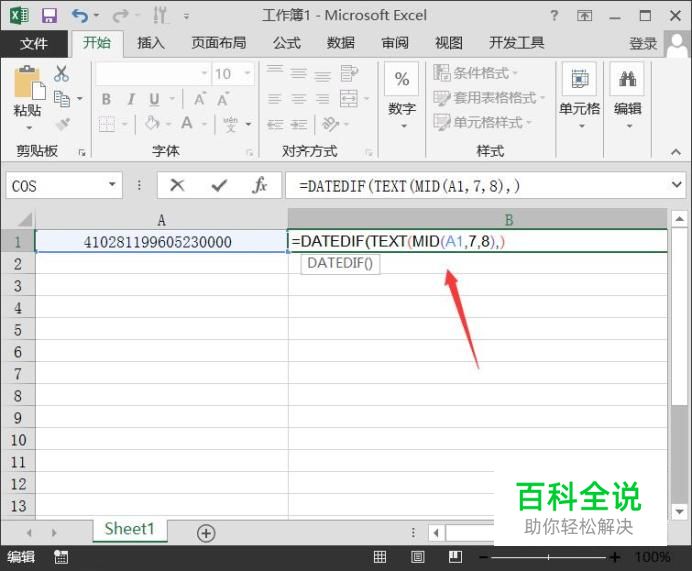The height and width of the screenshot is (571, 692).
Task: Click the DATEDIF() function tooltip
Action: tap(340, 264)
